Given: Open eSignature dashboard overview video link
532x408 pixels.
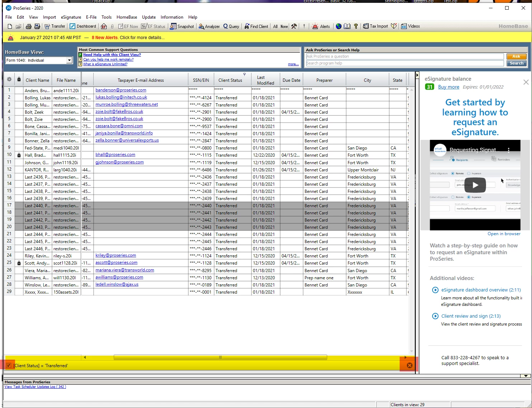Looking at the screenshot, I should 481,290.
